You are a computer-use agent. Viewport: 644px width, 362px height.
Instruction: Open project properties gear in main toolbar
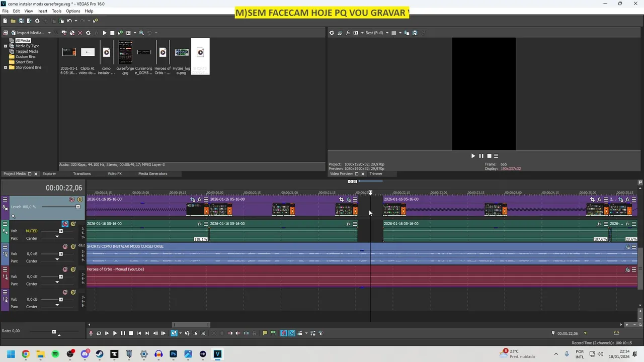[x=37, y=21]
